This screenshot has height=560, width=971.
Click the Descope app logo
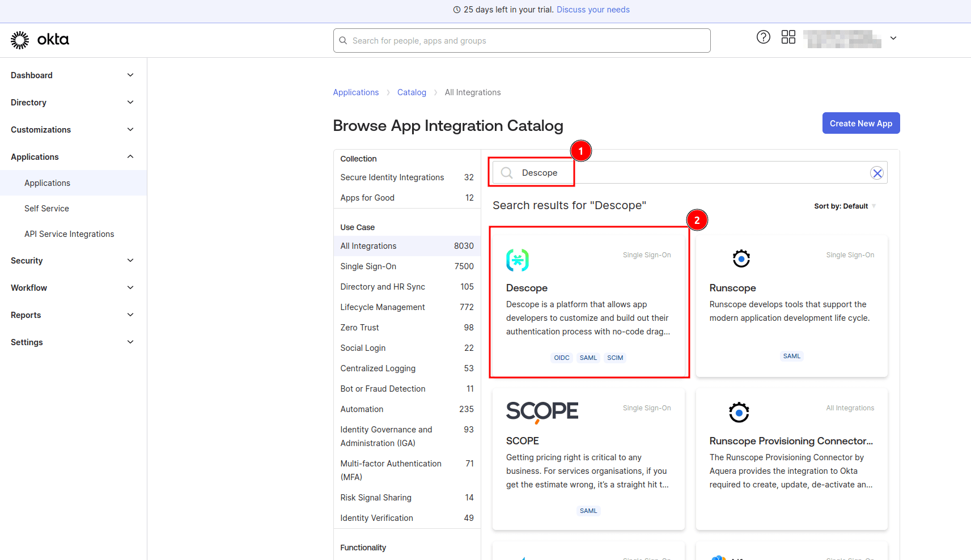point(517,260)
